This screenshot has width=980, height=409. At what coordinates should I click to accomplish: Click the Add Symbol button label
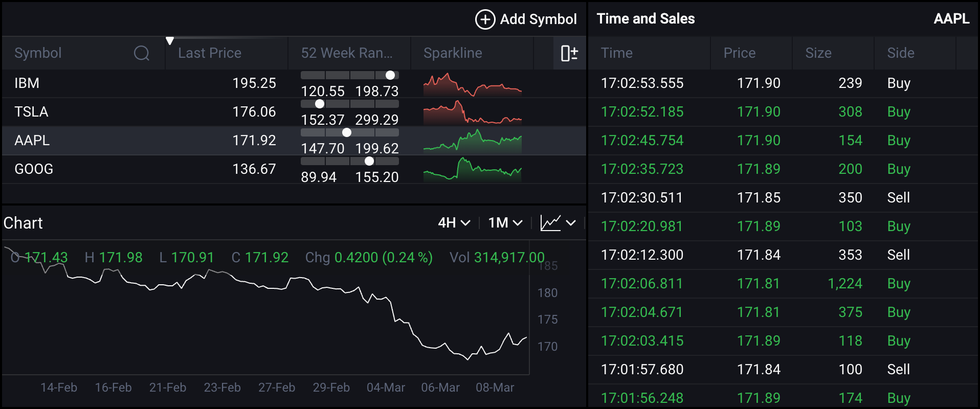pos(538,19)
